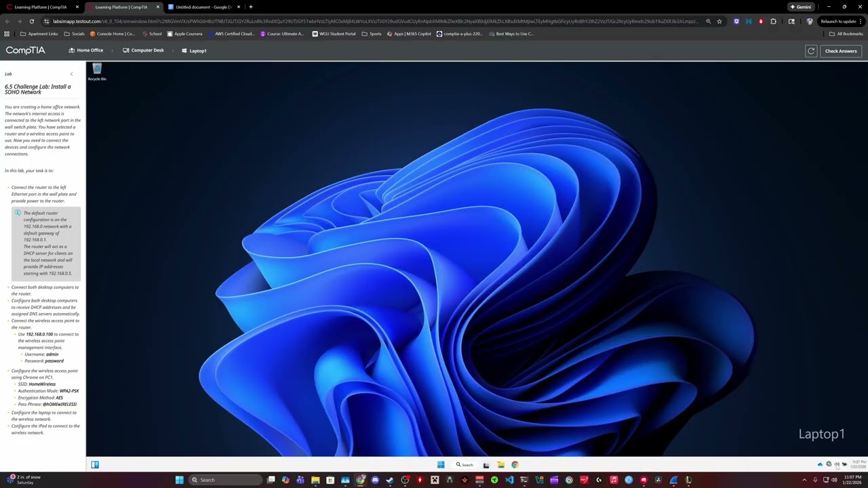868x488 pixels.
Task: Open the host Windows Start menu
Action: point(179,480)
